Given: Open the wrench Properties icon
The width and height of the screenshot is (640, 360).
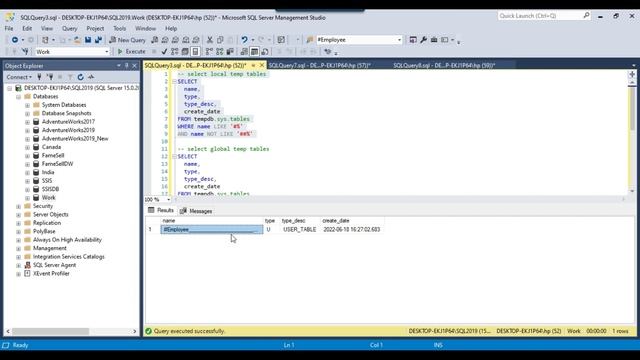Looking at the screenshot, I should 423,40.
